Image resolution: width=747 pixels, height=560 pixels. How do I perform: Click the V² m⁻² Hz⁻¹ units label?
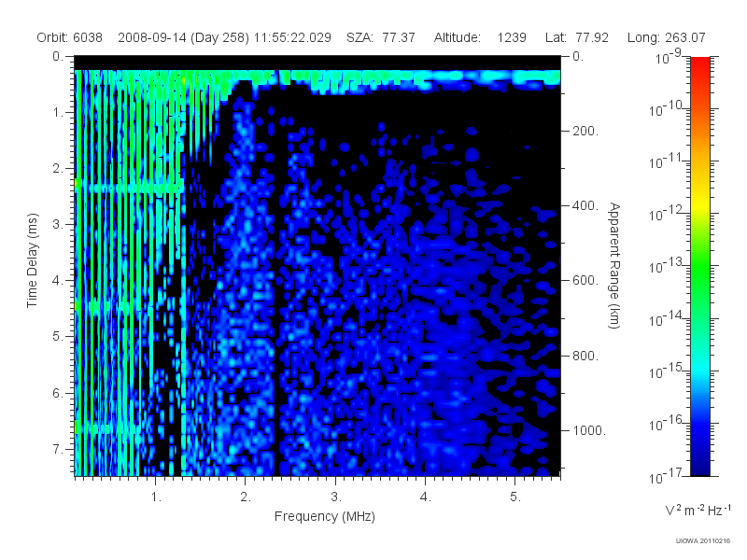pos(698,510)
